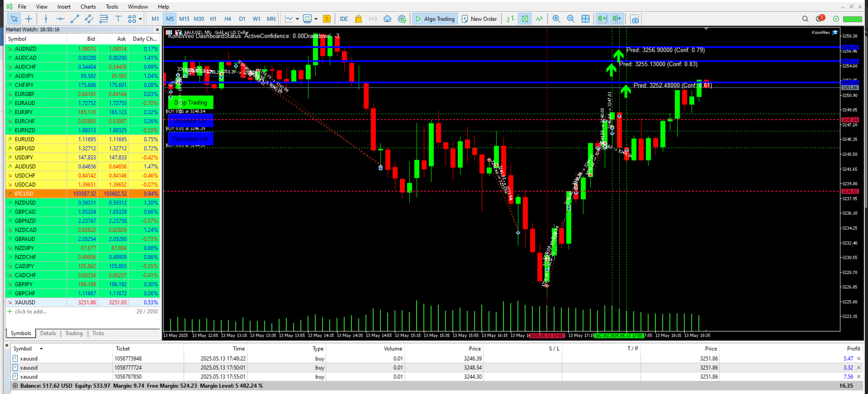Toggle chart shift from right edge
Viewport: 868px width, 394px height.
tap(617, 19)
